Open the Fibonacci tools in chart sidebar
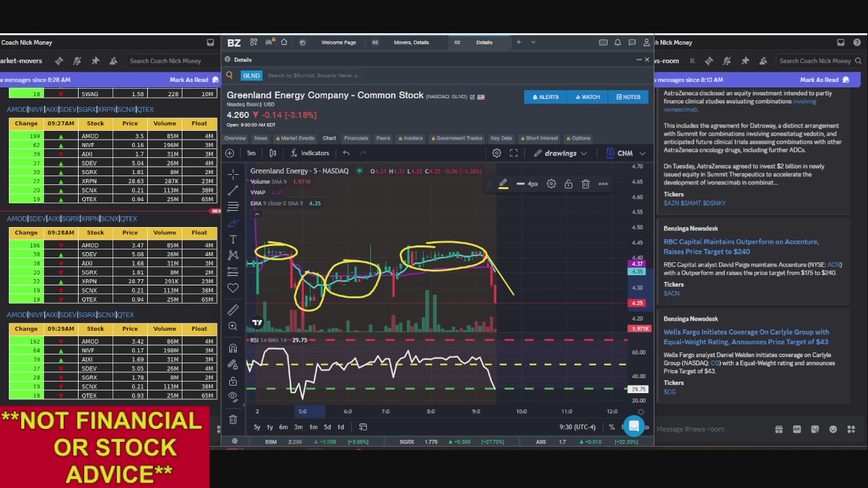868x488 pixels. point(233,206)
